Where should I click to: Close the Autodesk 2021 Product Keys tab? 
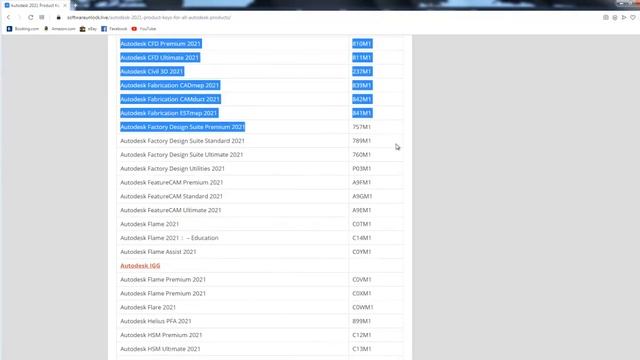coord(65,5)
